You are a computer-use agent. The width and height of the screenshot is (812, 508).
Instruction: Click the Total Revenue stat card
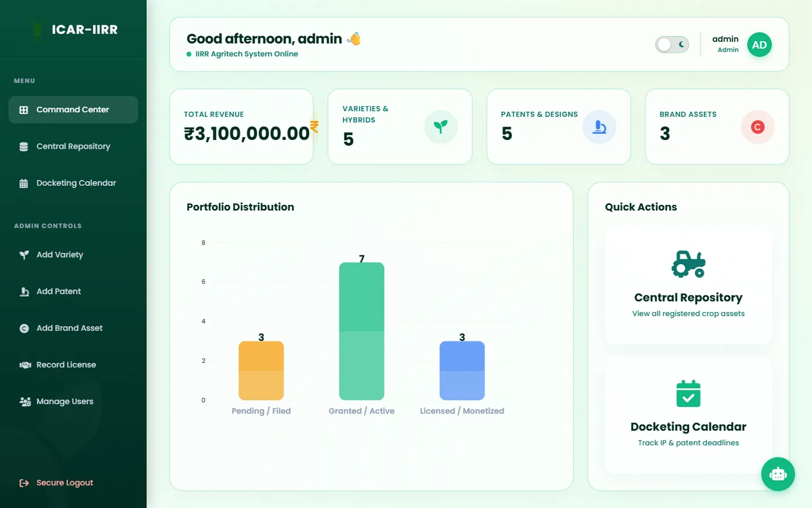pyautogui.click(x=241, y=127)
